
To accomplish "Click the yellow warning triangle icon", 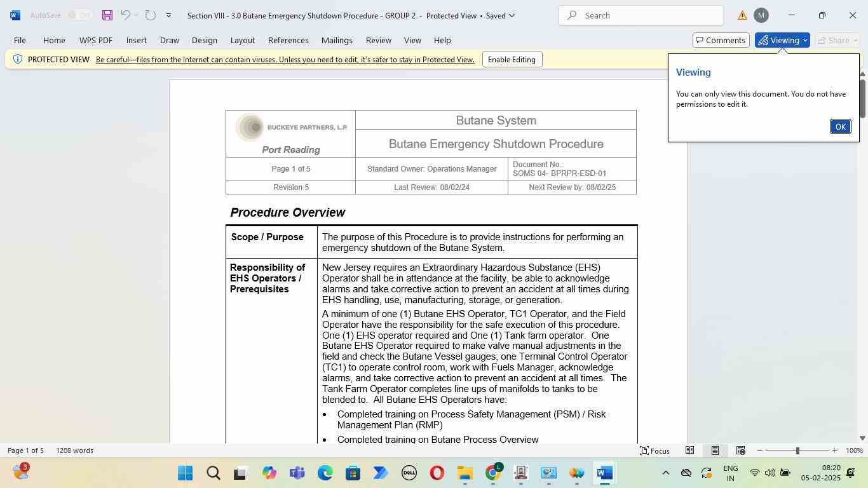I will (742, 15).
